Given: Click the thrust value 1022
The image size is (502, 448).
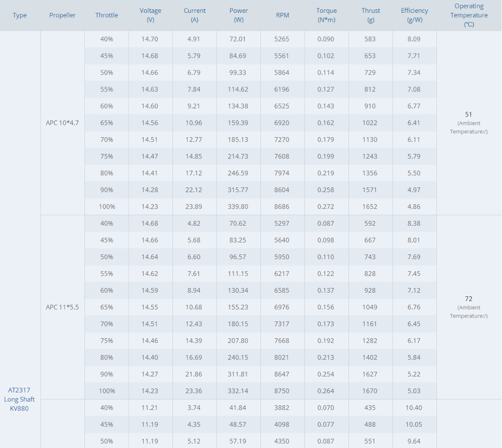Looking at the screenshot, I should [370, 123].
